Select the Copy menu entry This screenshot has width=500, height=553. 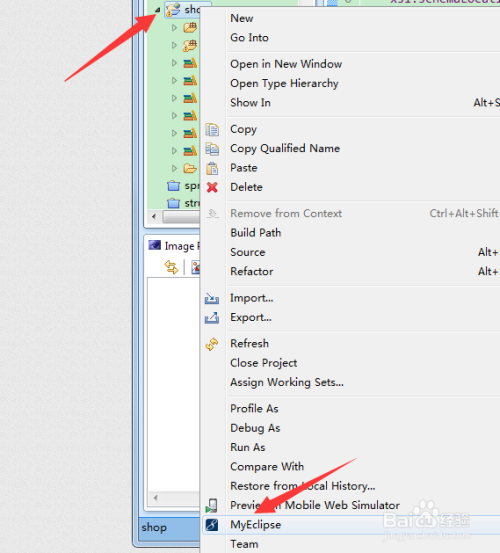coord(243,129)
